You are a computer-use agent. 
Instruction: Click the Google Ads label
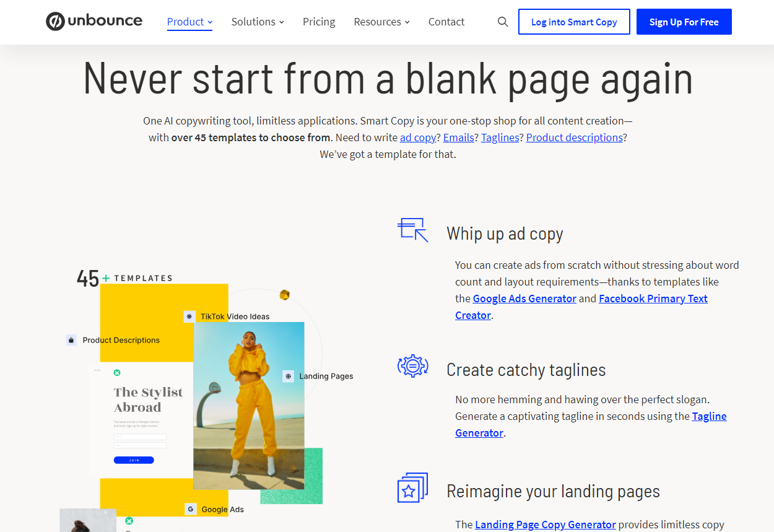(223, 509)
